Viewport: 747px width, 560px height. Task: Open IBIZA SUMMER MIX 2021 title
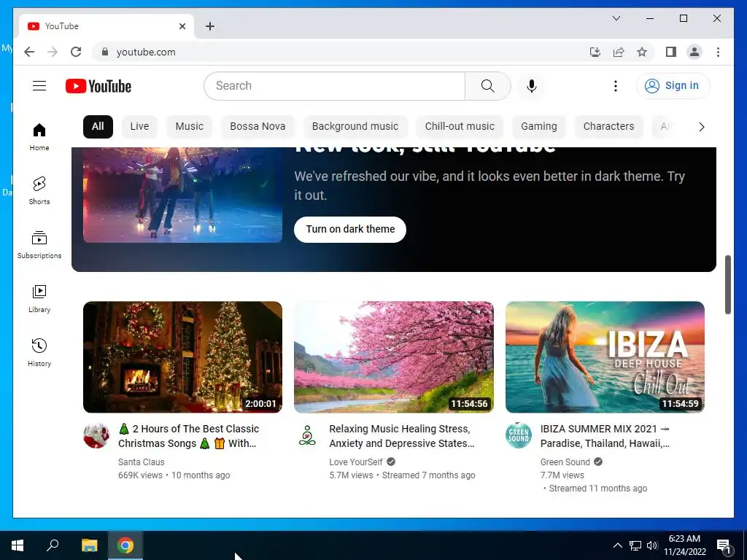[x=605, y=436]
